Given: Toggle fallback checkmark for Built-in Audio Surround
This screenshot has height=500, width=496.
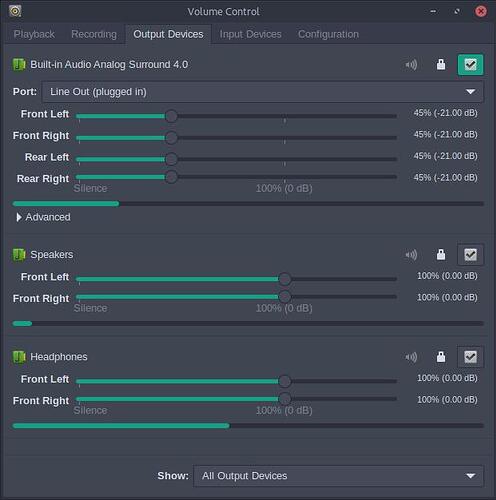Looking at the screenshot, I should click(x=470, y=65).
